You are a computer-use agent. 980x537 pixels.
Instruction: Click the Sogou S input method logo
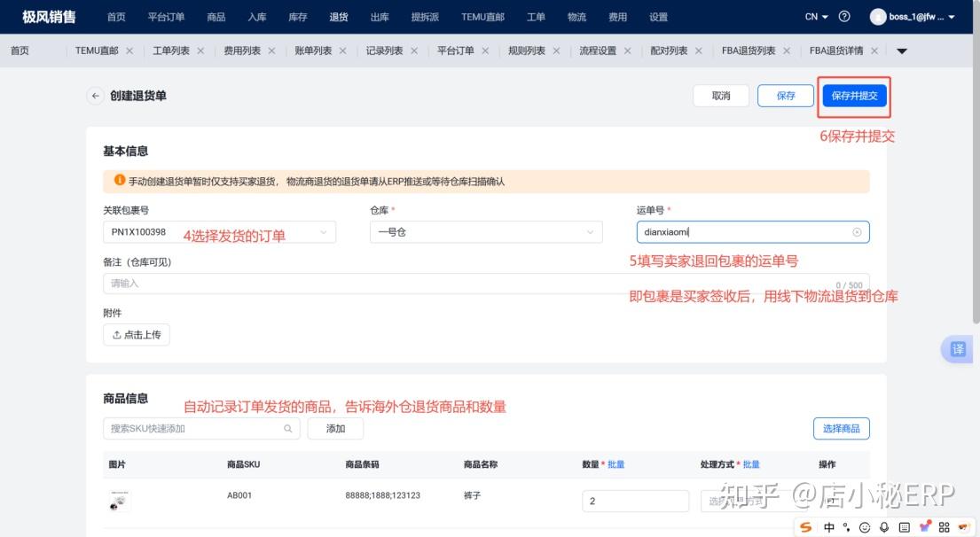point(806,527)
